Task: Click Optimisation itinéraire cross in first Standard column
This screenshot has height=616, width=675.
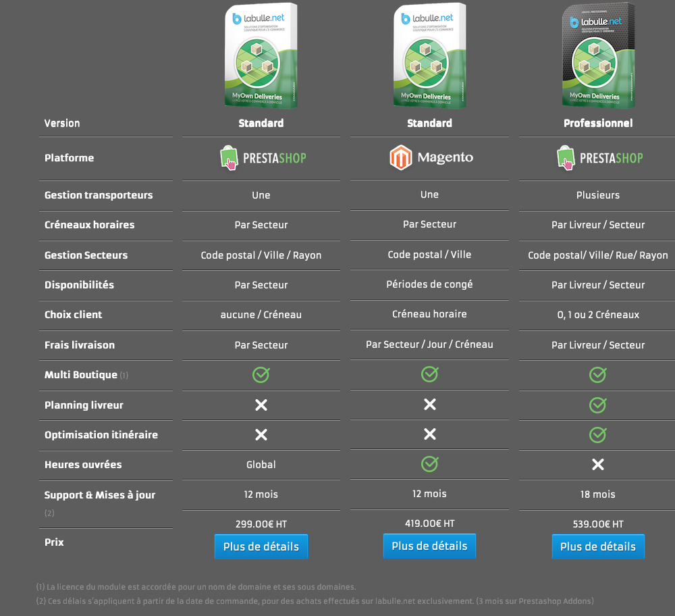Action: click(x=261, y=435)
